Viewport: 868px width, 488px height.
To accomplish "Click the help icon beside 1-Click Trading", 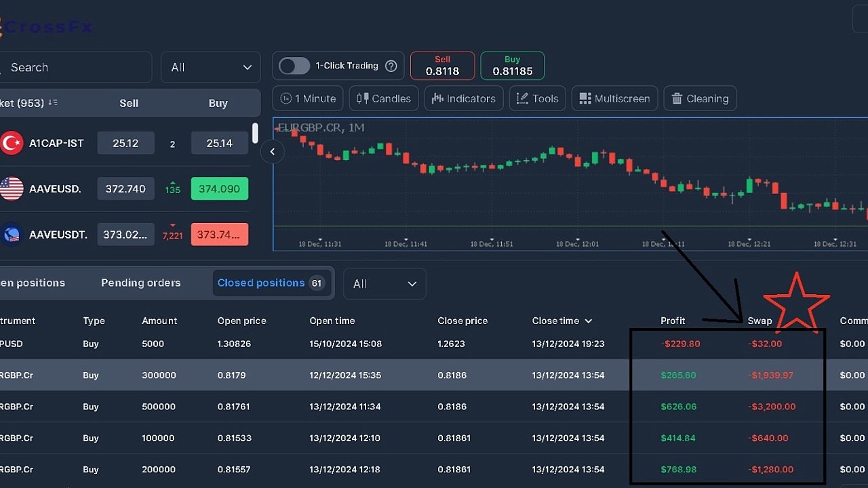I will click(391, 66).
